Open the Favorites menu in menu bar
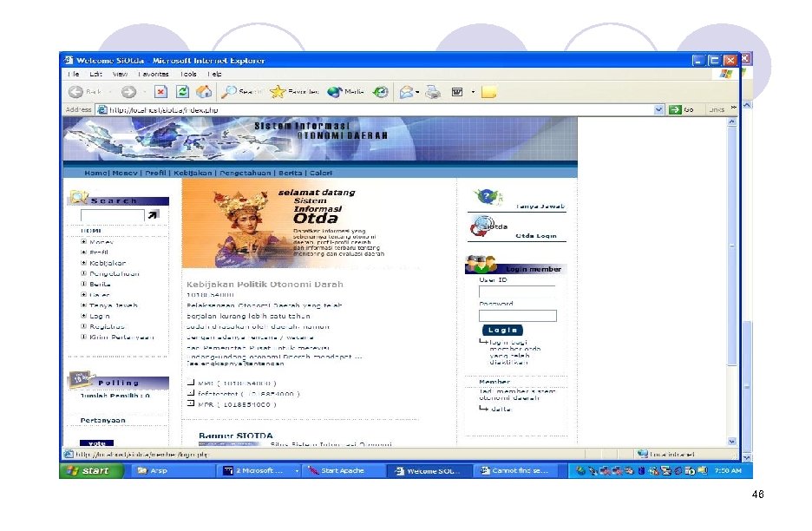Viewport: 812px width, 531px height. 154,74
